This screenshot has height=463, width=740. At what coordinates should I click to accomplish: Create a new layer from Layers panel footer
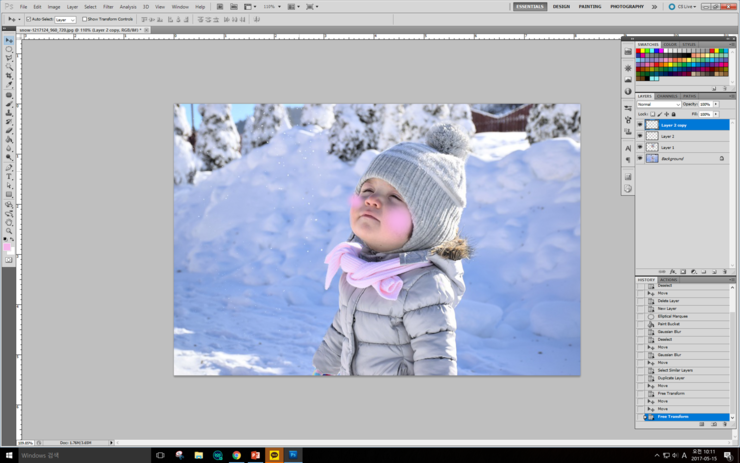tap(714, 271)
